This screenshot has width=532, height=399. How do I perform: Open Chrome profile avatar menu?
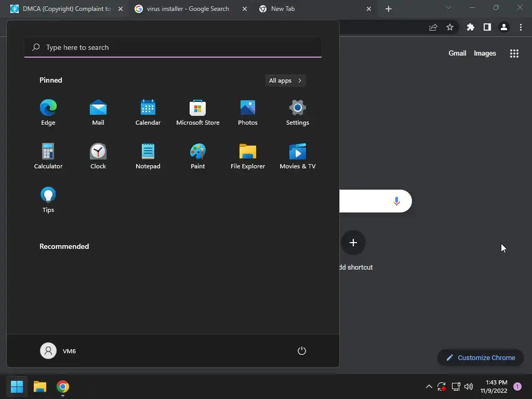504,27
